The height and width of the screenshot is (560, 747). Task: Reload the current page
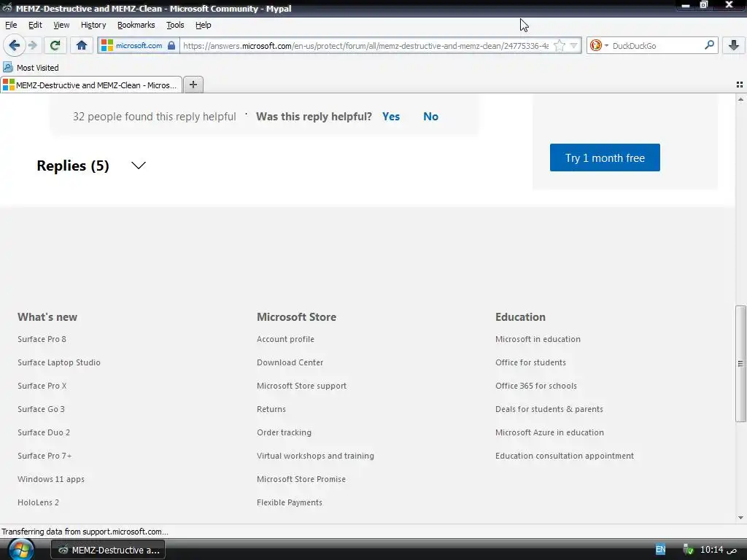55,46
